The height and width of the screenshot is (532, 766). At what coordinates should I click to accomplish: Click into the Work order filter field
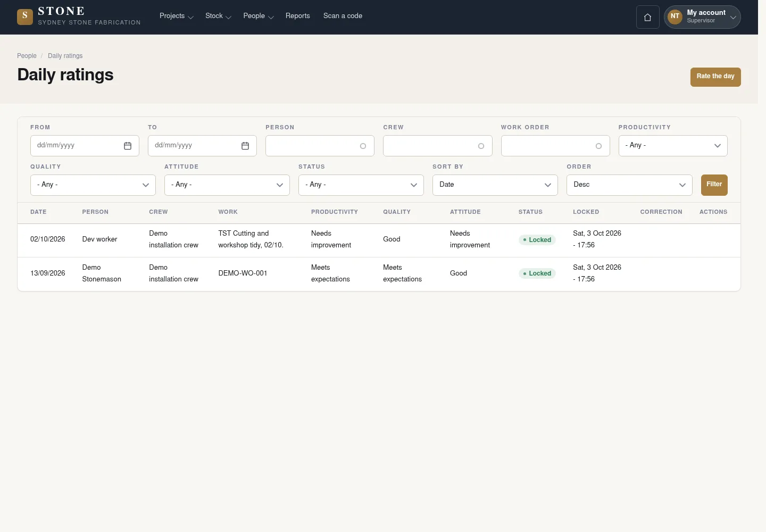coord(555,146)
